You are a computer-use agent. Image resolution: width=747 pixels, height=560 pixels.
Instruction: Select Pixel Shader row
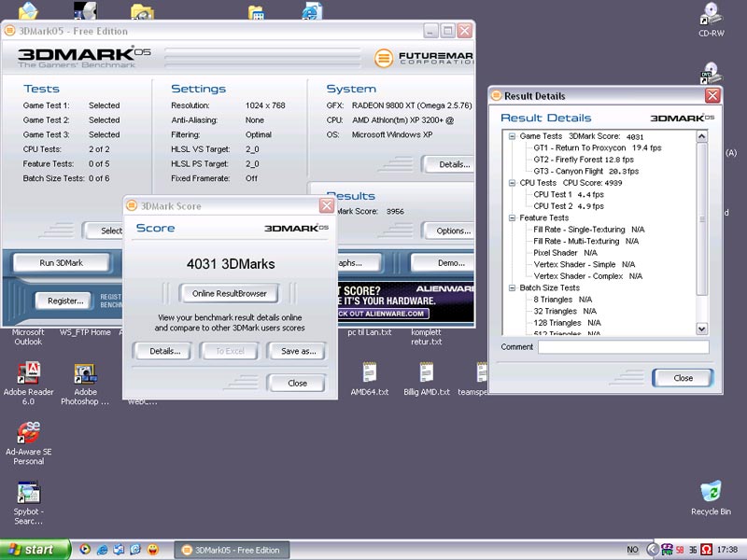point(565,253)
